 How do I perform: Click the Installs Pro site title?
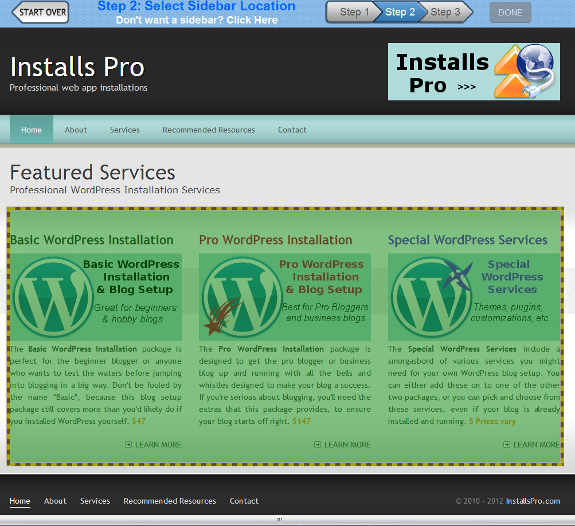pos(77,67)
